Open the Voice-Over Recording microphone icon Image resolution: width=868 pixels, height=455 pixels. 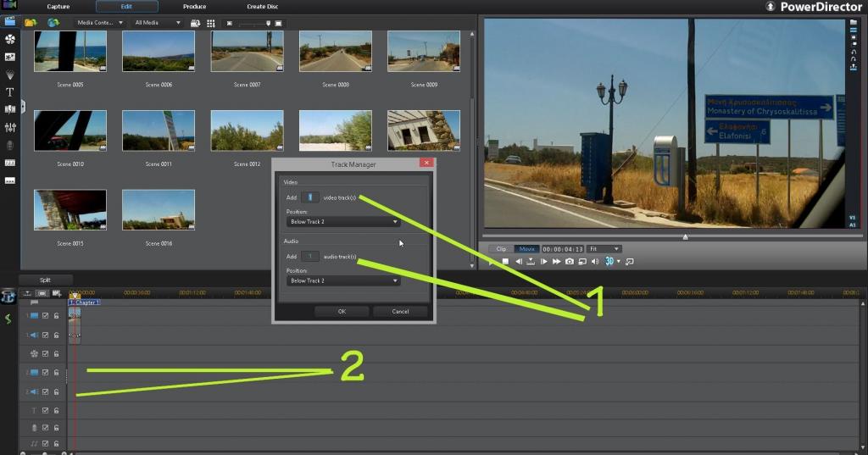pyautogui.click(x=10, y=145)
